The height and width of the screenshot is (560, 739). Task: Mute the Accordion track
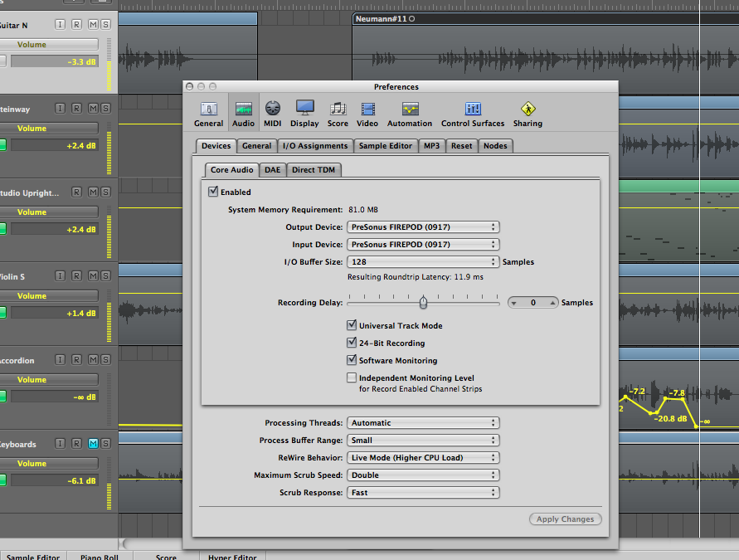click(94, 360)
